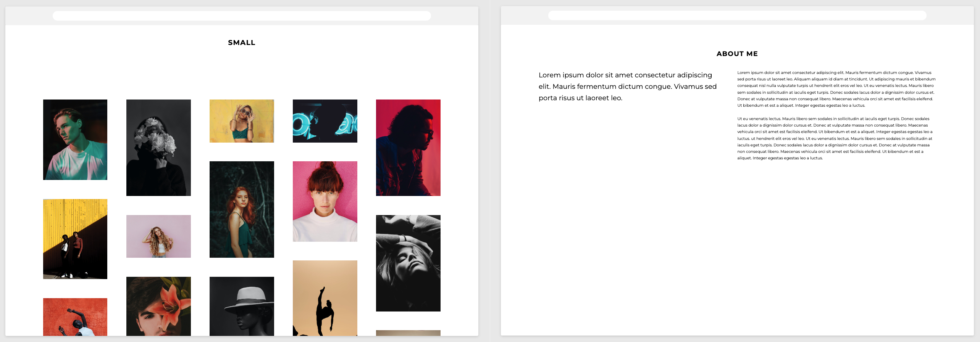This screenshot has height=342, width=980.
Task: Click the large intro paragraph under About Me
Action: point(627,87)
